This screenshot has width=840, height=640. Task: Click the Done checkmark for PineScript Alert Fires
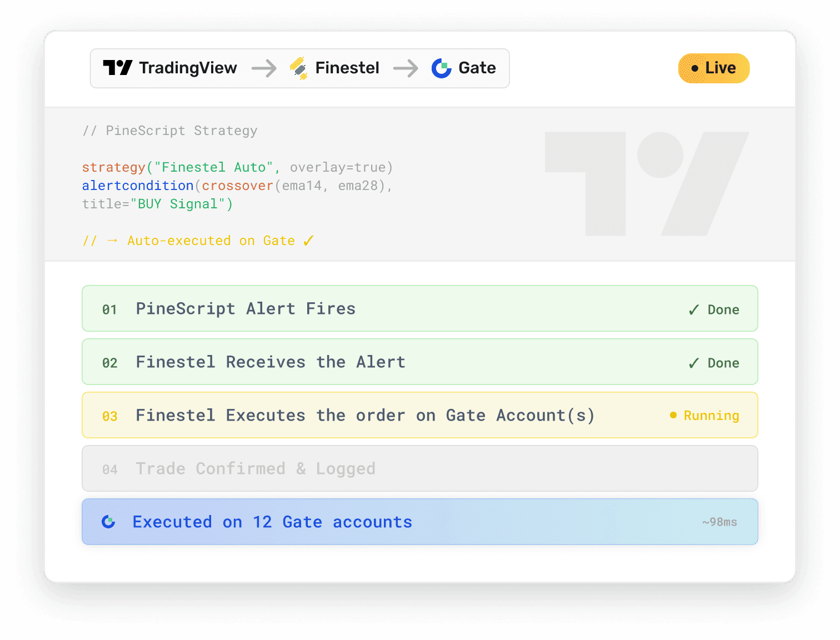(x=694, y=310)
